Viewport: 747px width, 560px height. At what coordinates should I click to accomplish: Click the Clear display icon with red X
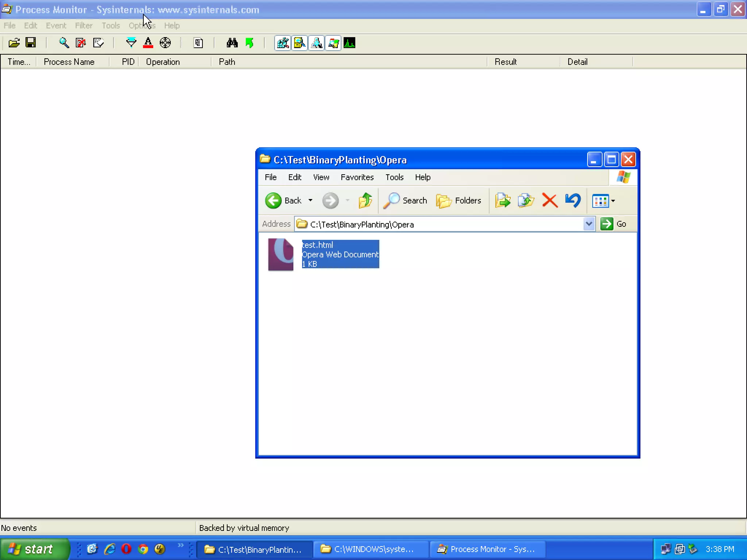pos(81,43)
